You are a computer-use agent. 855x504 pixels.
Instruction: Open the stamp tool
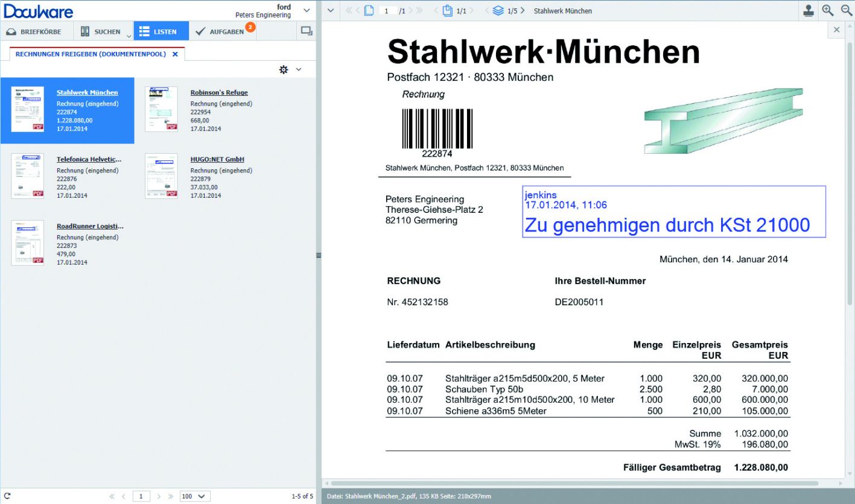(809, 10)
